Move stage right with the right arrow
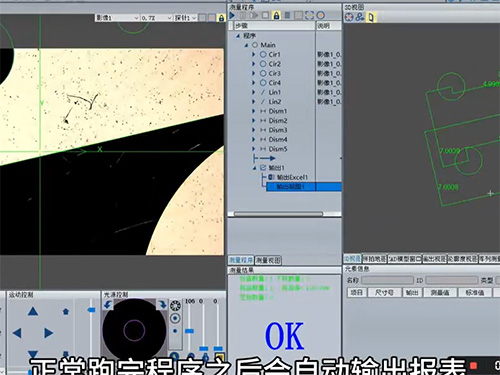This screenshot has width=500, height=375. point(49,333)
